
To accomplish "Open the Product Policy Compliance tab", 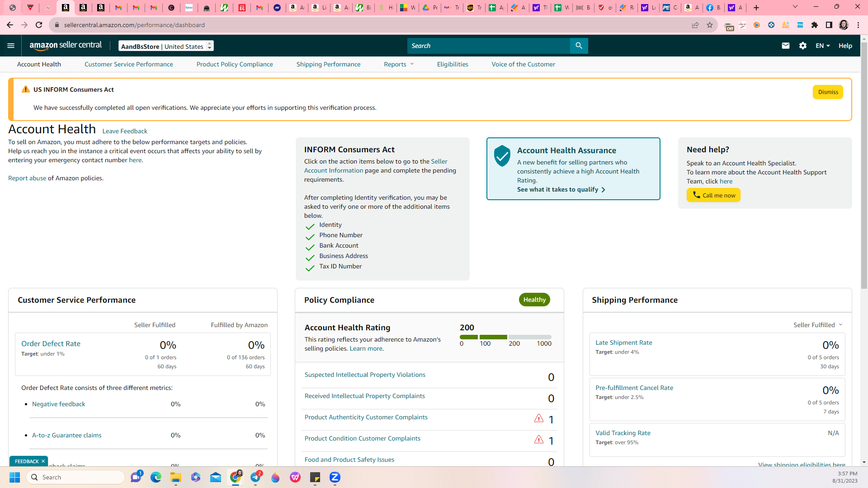I will click(x=235, y=64).
